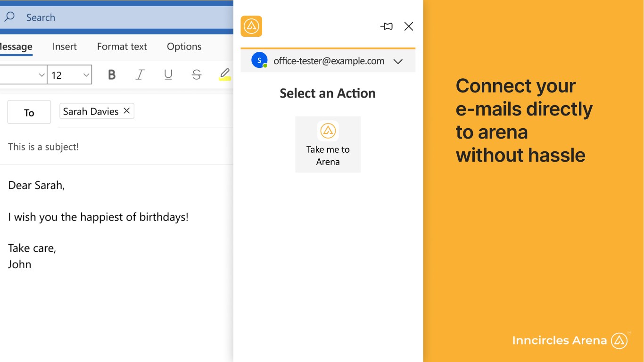Click into the Search field

click(116, 17)
